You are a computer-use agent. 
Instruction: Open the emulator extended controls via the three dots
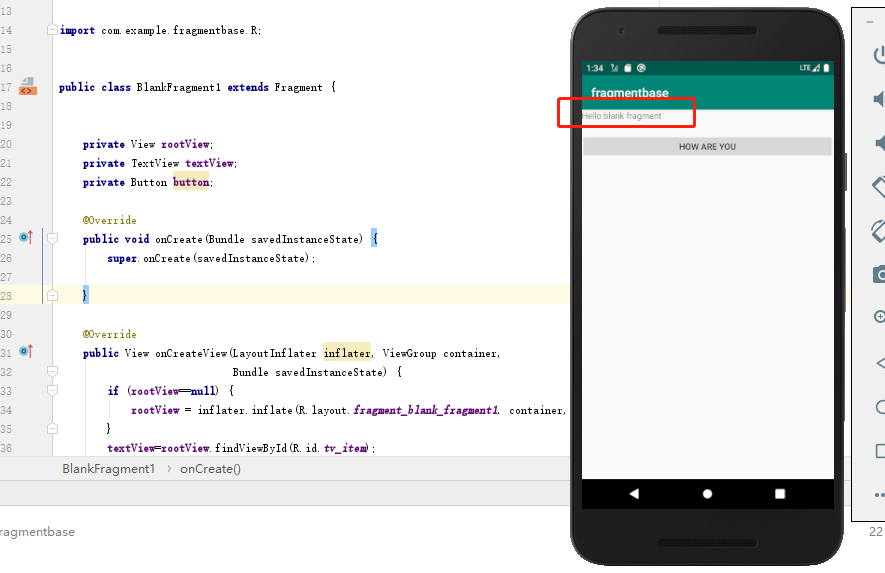click(879, 495)
